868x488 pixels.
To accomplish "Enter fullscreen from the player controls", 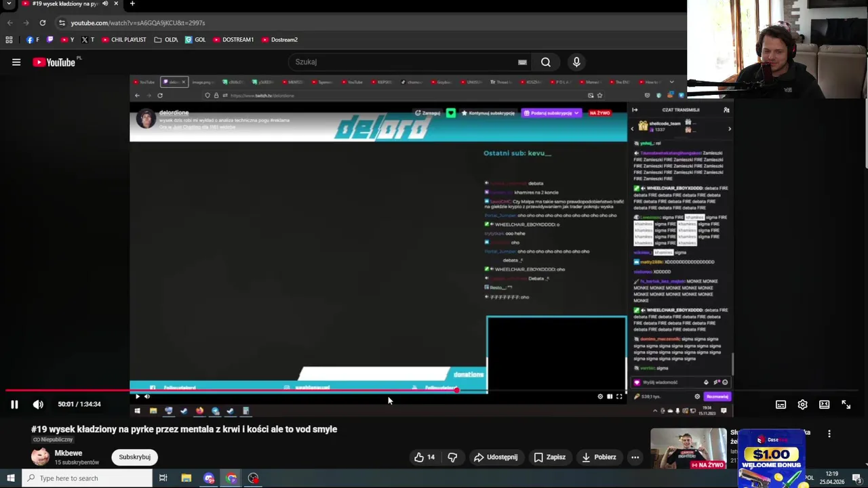I will 846,405.
